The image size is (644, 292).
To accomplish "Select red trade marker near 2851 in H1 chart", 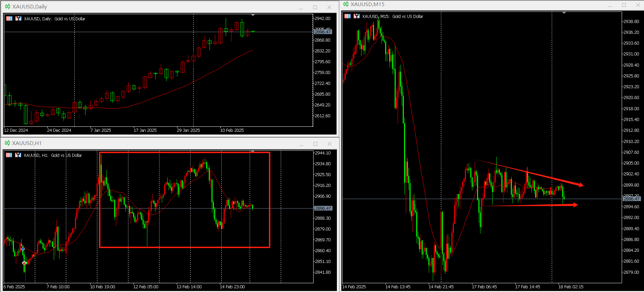I will coord(24,263).
